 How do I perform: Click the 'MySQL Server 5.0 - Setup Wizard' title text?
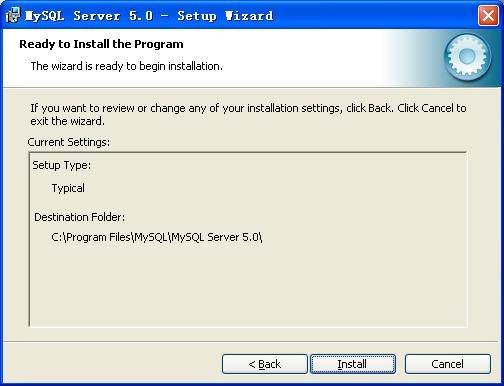[x=149, y=16]
